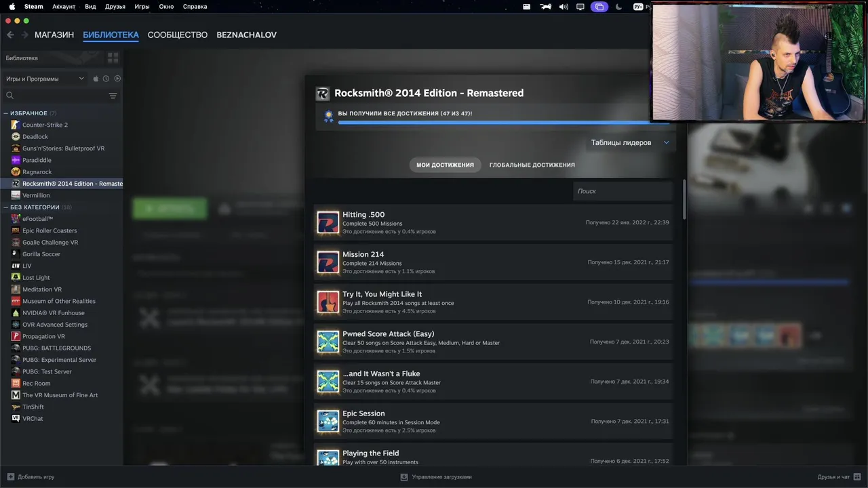Go back with the left arrow

pyautogui.click(x=10, y=35)
